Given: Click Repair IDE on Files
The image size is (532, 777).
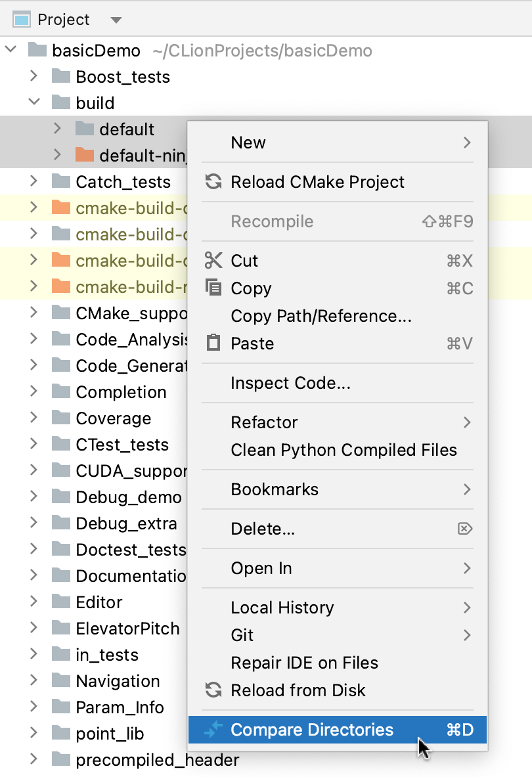Looking at the screenshot, I should click(304, 663).
